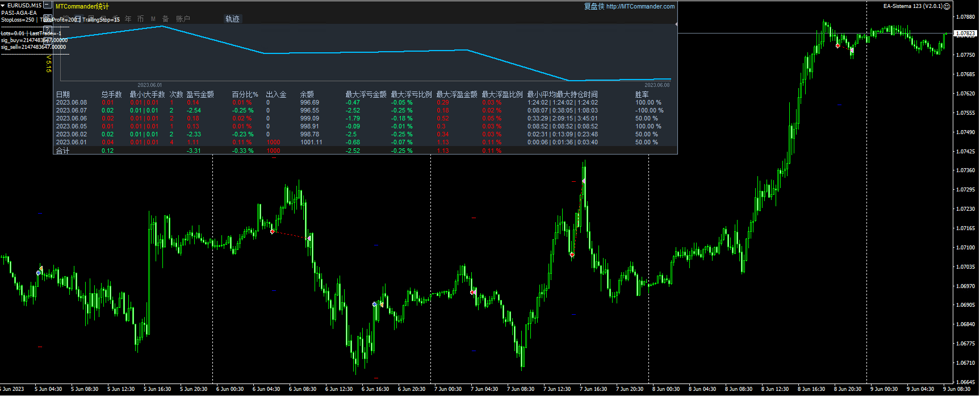Minimize the MTCommander panel with the dash button

[48, 6]
